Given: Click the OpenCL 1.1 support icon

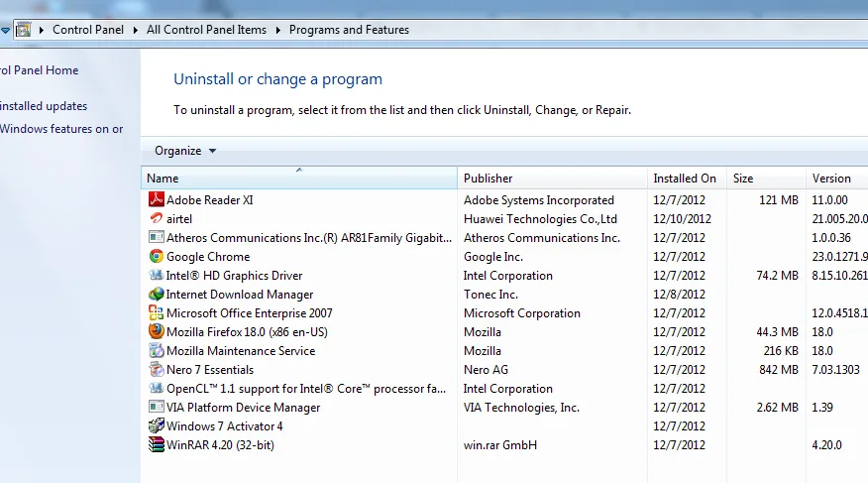Looking at the screenshot, I should (x=157, y=388).
